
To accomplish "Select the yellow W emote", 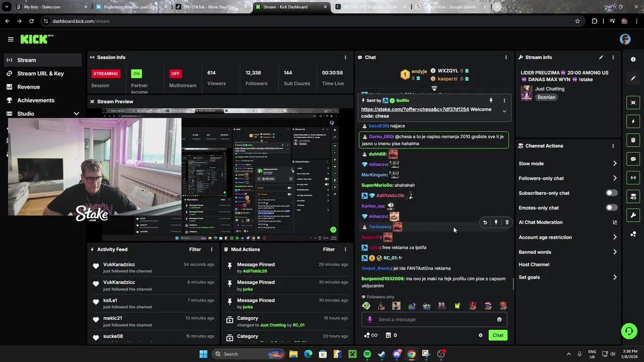I will pos(457,306).
